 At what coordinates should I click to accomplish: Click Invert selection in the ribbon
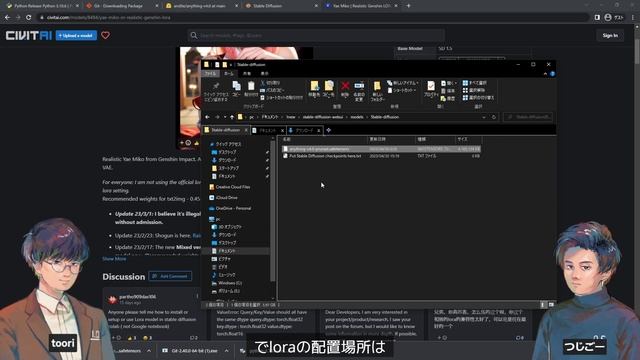(478, 98)
